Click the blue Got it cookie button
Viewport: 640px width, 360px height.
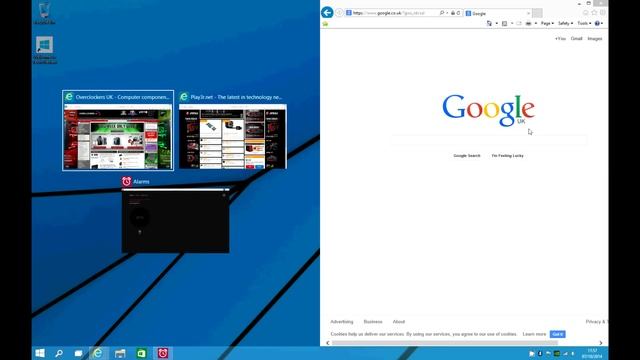click(558, 334)
